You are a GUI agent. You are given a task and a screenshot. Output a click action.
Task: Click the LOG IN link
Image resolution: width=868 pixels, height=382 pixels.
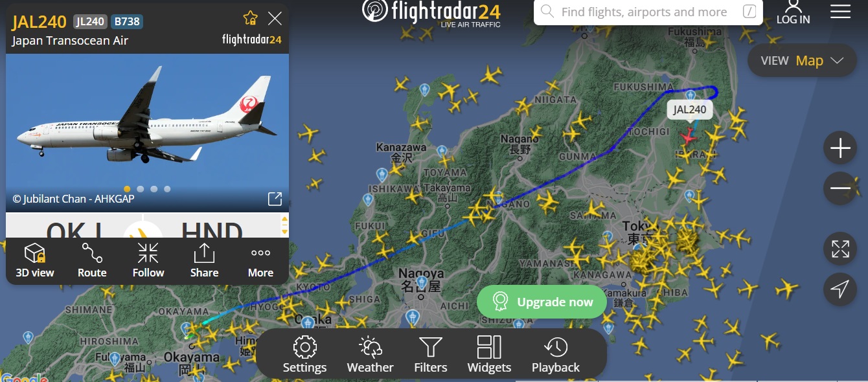pos(793,12)
